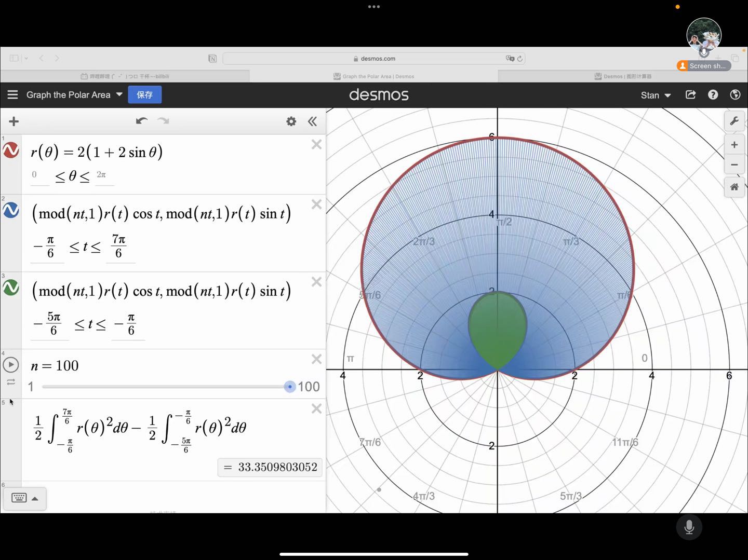Reload the page in Safari

519,59
